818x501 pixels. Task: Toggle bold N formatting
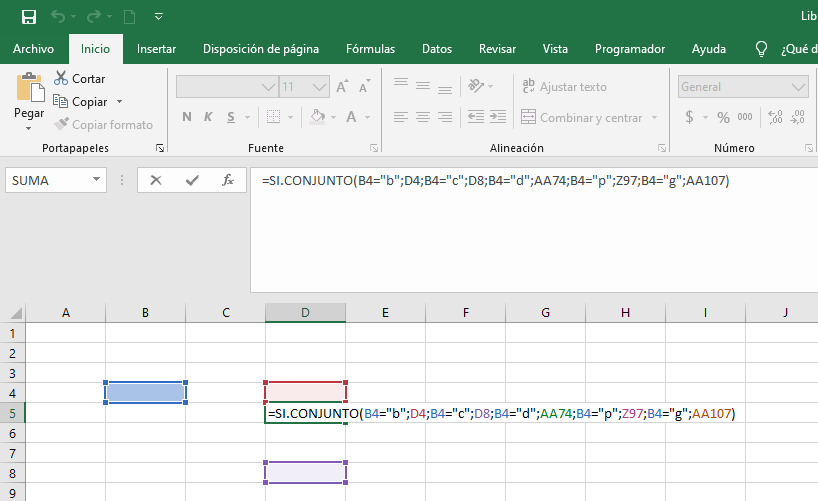pos(187,117)
